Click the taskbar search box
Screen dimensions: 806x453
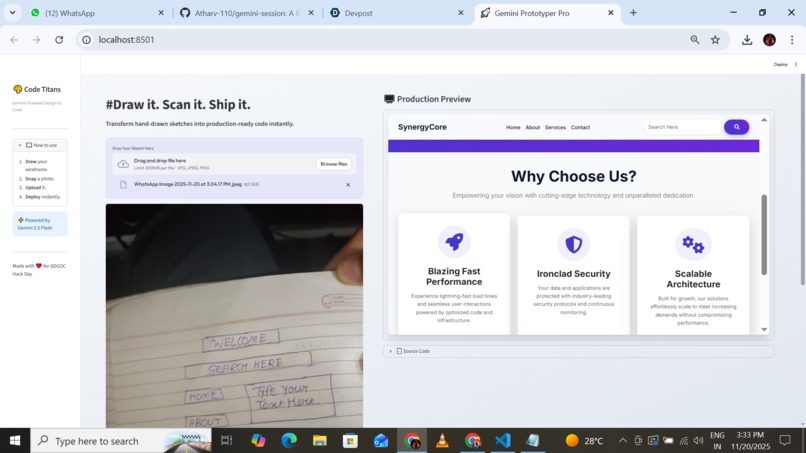tap(121, 441)
